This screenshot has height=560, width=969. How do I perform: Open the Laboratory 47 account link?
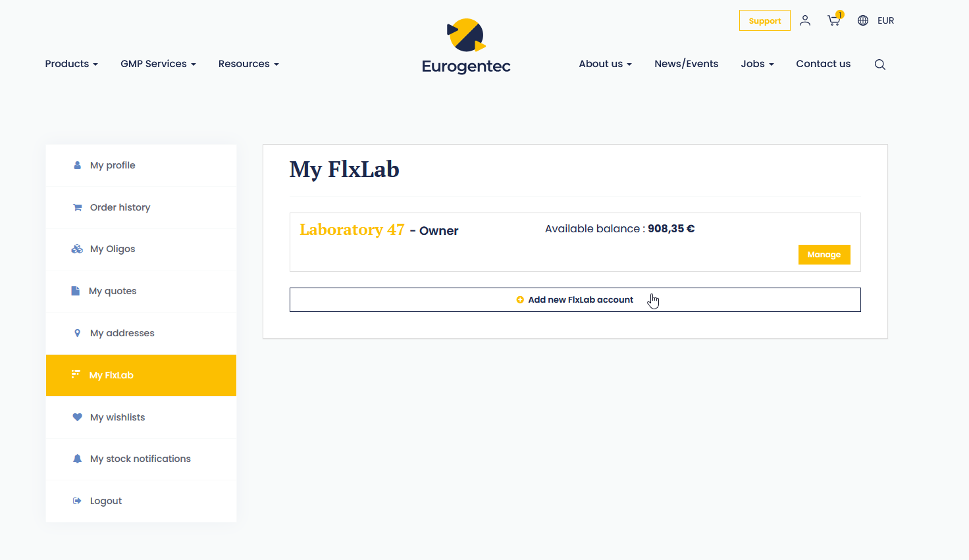point(352,230)
